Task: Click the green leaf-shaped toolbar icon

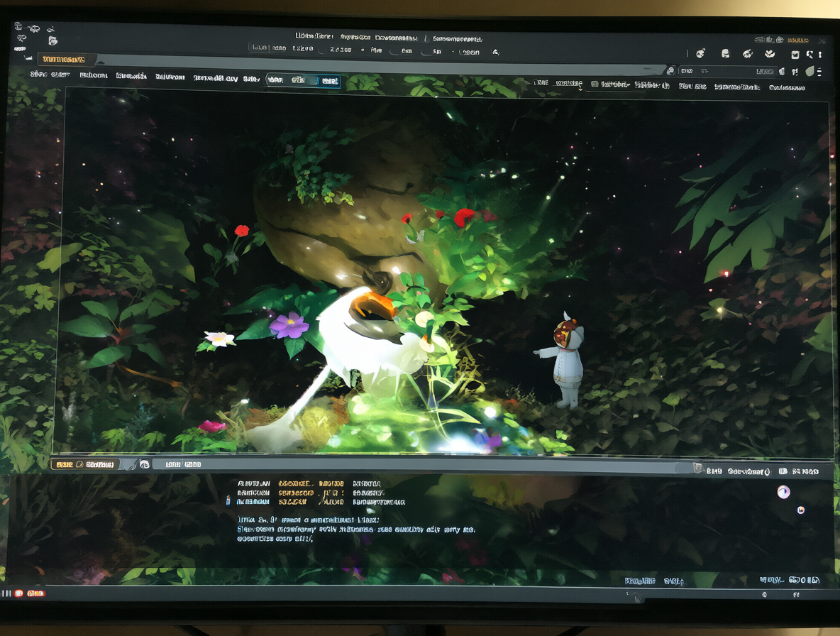Action: point(809,71)
